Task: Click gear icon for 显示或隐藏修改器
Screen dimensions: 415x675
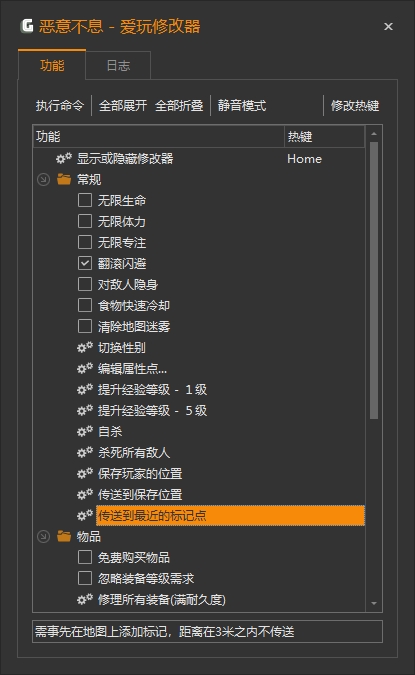Action: click(64, 158)
